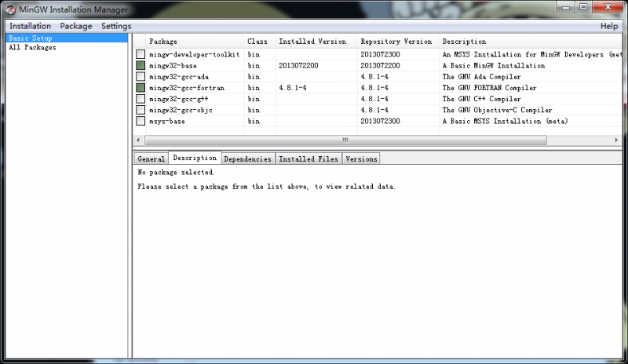Sort by the Description column header

tap(531, 42)
